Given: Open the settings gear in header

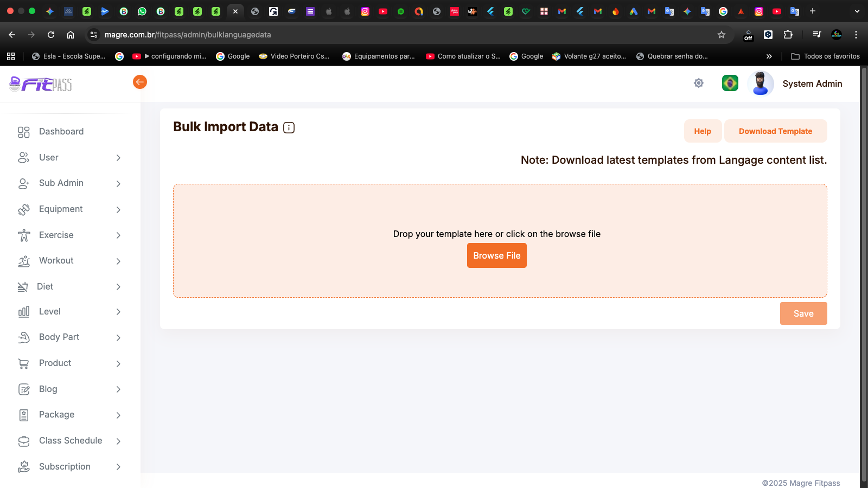Looking at the screenshot, I should (699, 83).
